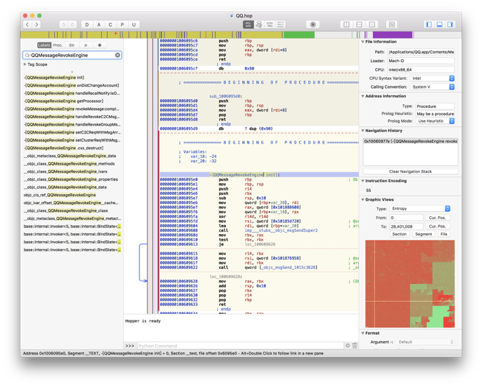
Task: Click purple segment in navigation color bar
Action: tap(392, 35)
